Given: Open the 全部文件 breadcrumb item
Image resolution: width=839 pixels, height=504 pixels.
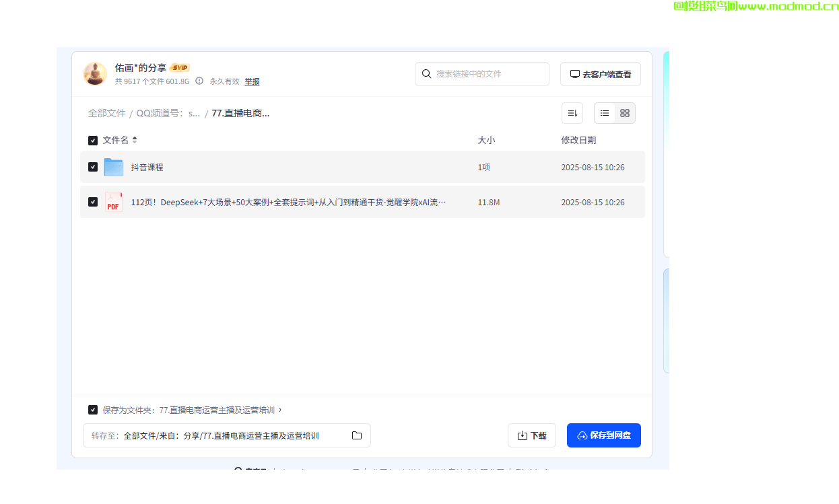Looking at the screenshot, I should pos(107,113).
